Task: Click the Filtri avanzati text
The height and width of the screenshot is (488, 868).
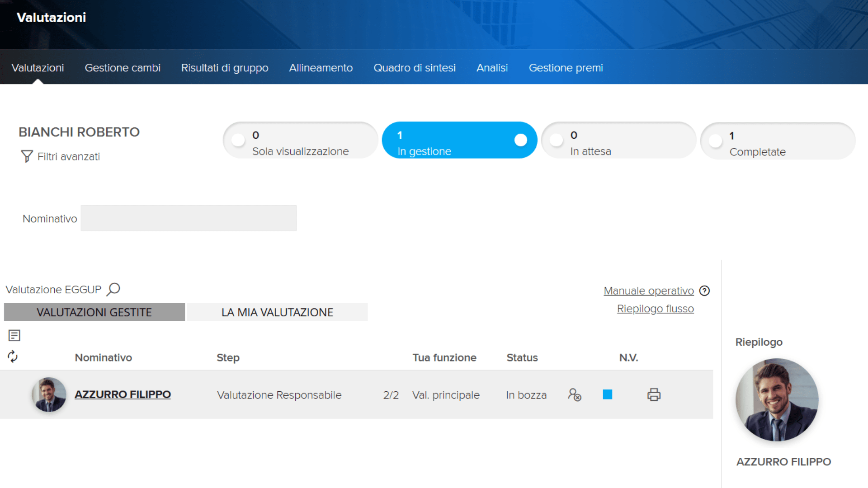Action: pyautogui.click(x=69, y=156)
